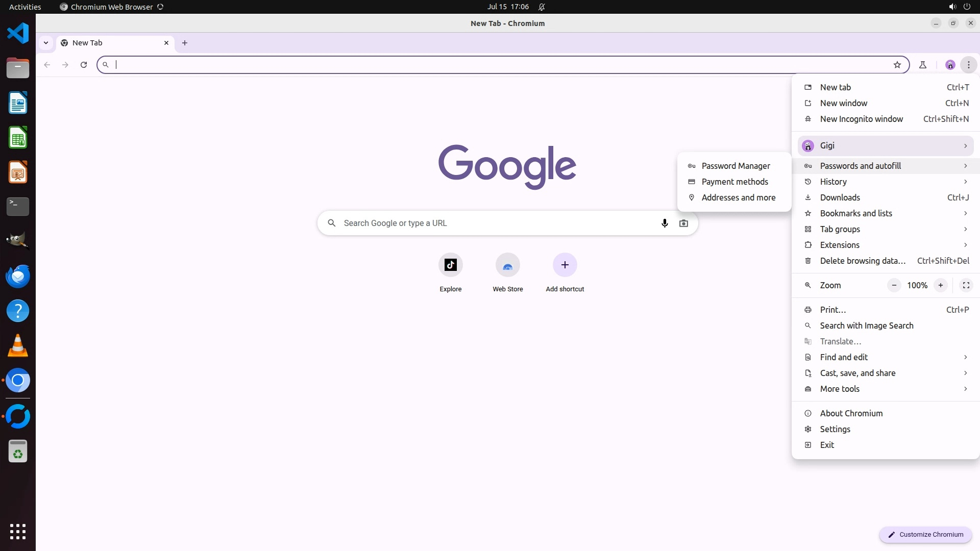Image resolution: width=980 pixels, height=551 pixels.
Task: Open tab search dropdown arrow
Action: click(x=46, y=43)
